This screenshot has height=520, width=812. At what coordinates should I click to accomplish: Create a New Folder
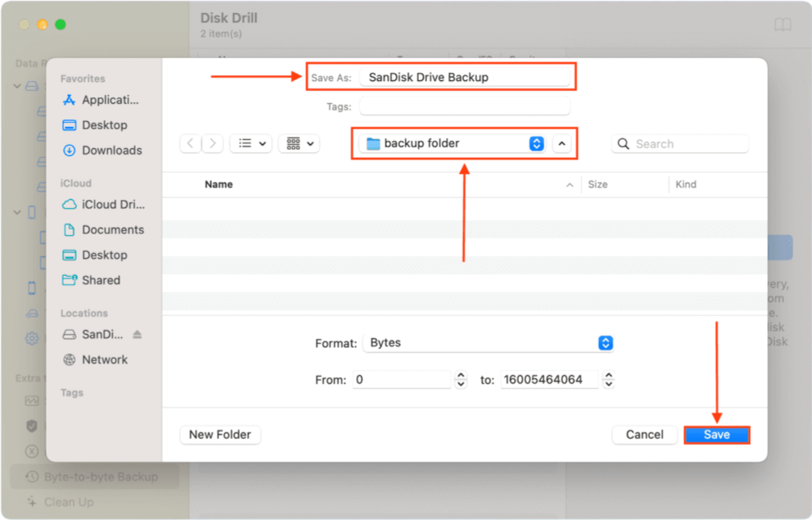[219, 435]
